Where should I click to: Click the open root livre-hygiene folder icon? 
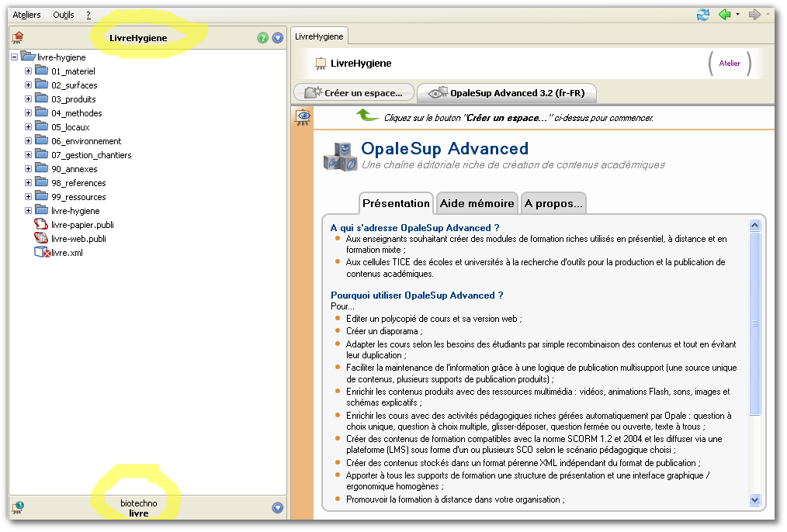pyautogui.click(x=28, y=57)
